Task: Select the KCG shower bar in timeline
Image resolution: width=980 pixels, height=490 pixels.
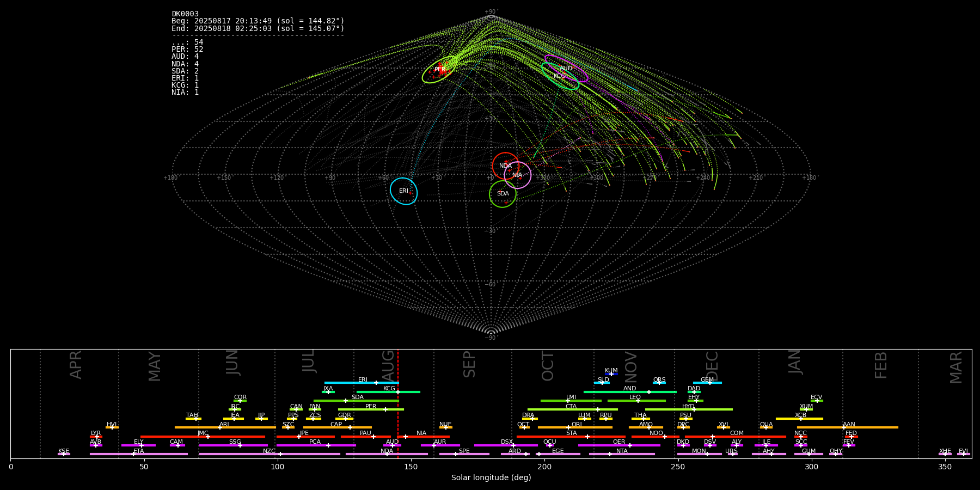Action: [388, 392]
